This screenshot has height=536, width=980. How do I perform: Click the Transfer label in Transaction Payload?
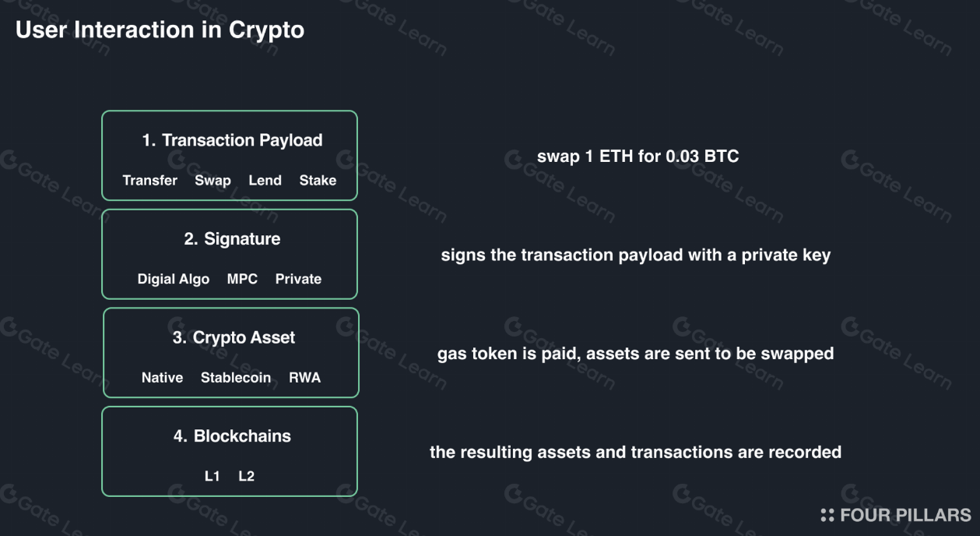click(150, 181)
